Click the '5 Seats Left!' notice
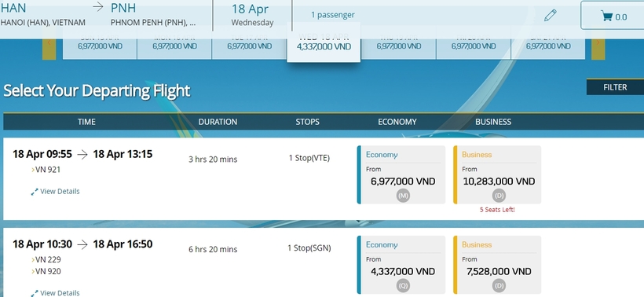 point(497,210)
